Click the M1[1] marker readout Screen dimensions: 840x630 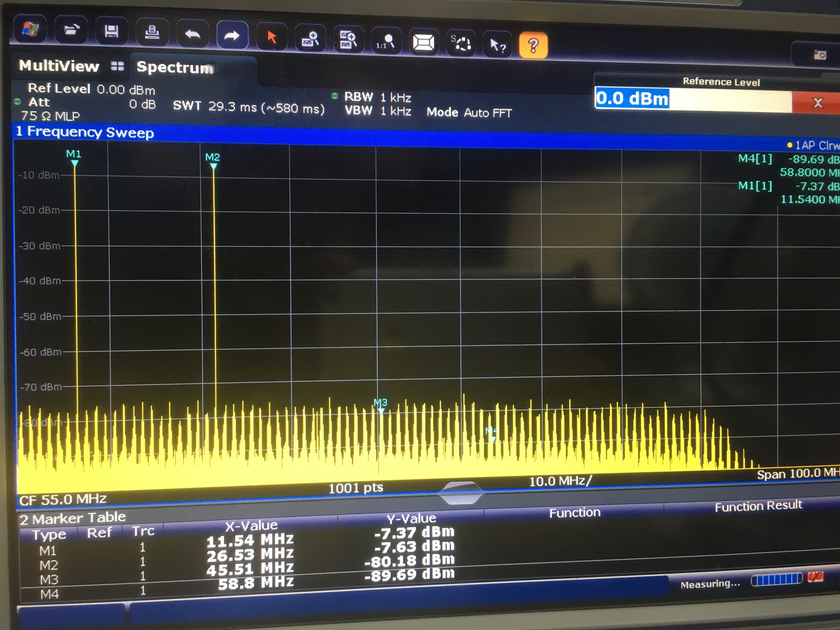[788, 193]
